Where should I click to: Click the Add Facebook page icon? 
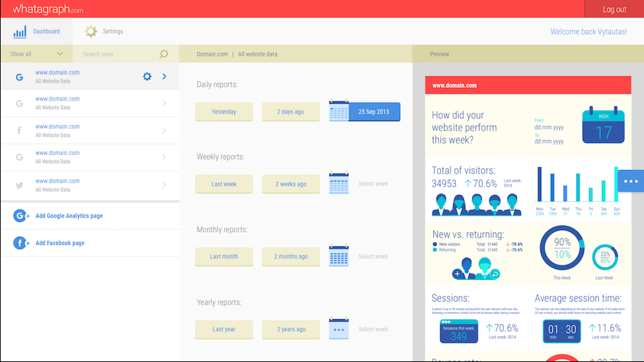coord(21,243)
